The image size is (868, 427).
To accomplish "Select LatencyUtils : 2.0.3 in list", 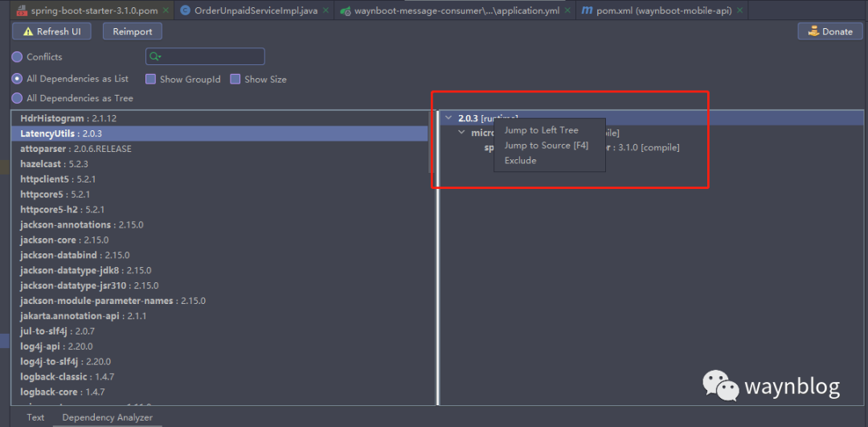I will pyautogui.click(x=219, y=133).
